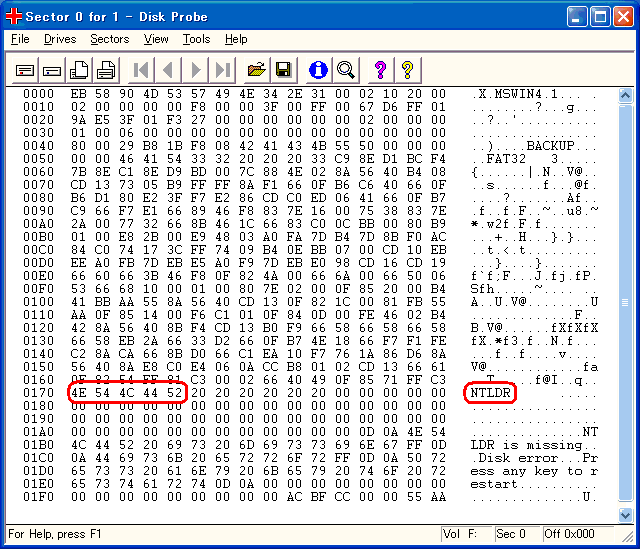Jump to the last sector arrow
The width and height of the screenshot is (640, 549).
pos(223,70)
